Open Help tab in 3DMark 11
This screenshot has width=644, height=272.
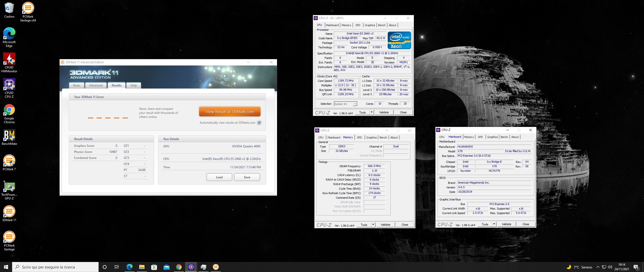pos(134,85)
